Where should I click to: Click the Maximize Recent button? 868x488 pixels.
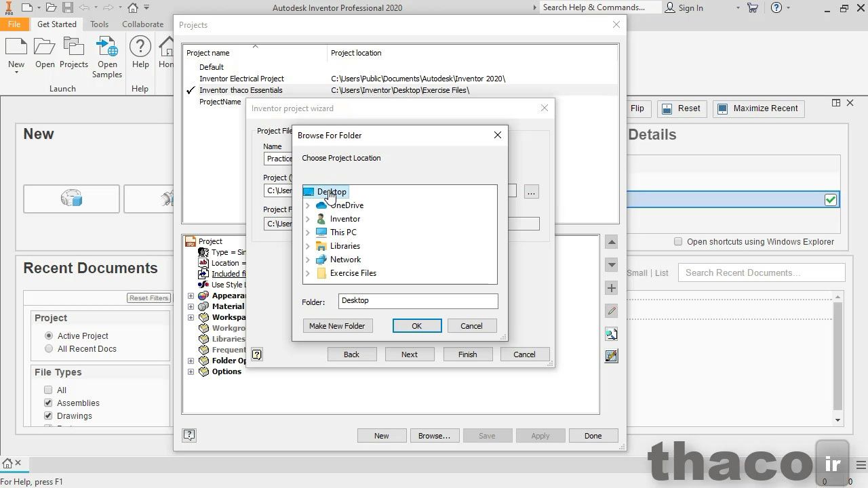758,108
